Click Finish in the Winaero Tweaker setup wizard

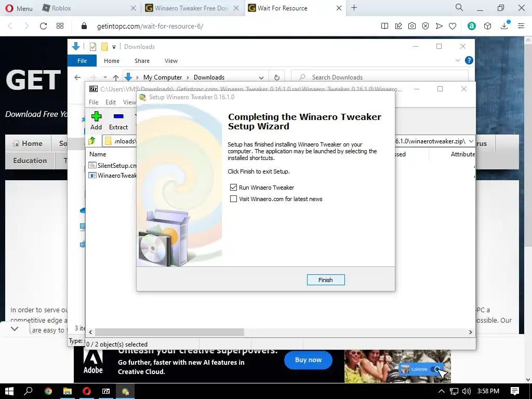pyautogui.click(x=326, y=280)
